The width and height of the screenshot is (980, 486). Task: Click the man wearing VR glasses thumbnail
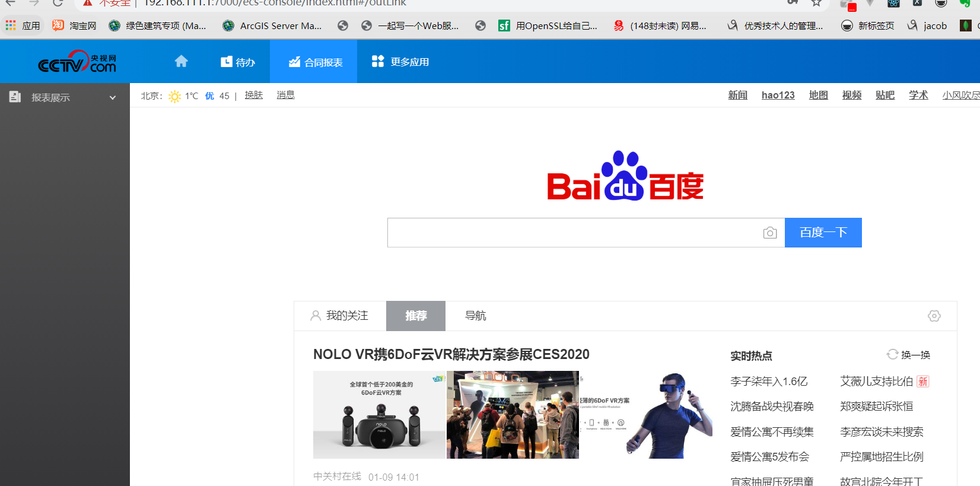click(646, 415)
